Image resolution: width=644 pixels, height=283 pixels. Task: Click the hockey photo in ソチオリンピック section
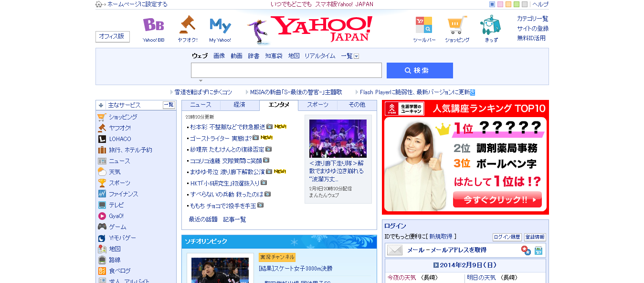220,270
